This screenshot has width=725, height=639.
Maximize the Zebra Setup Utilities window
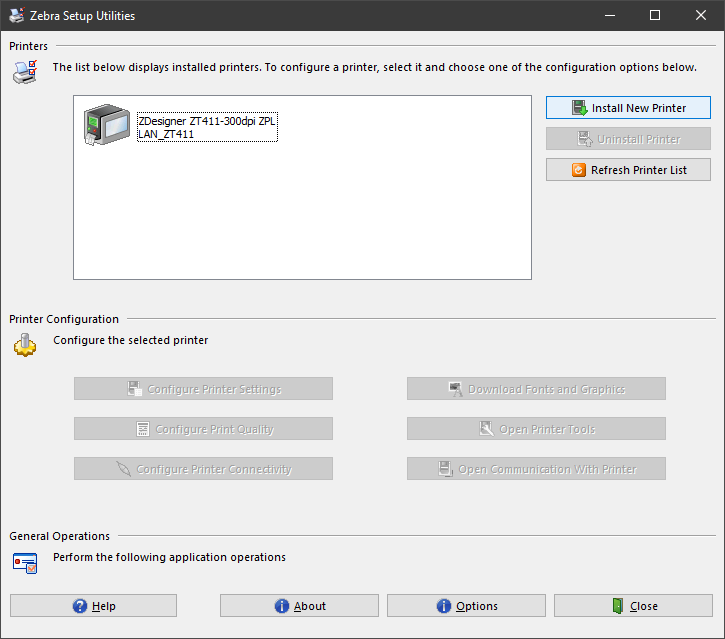coord(655,15)
